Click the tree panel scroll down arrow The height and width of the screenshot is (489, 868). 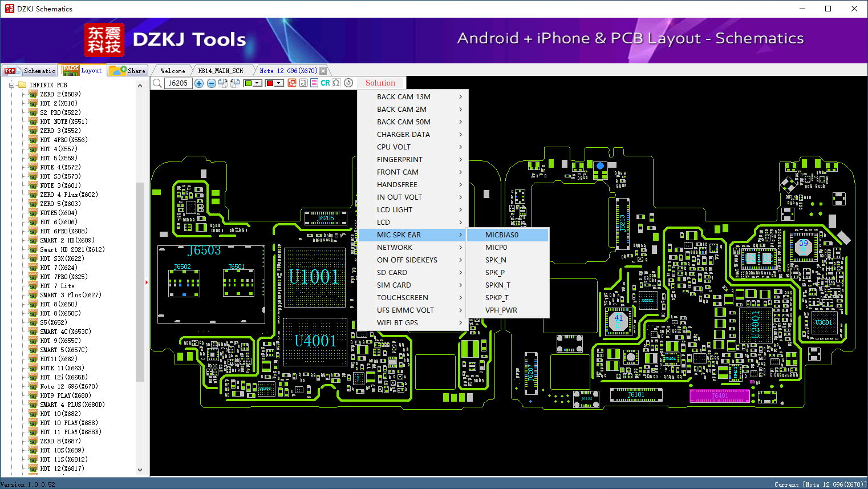coord(140,470)
